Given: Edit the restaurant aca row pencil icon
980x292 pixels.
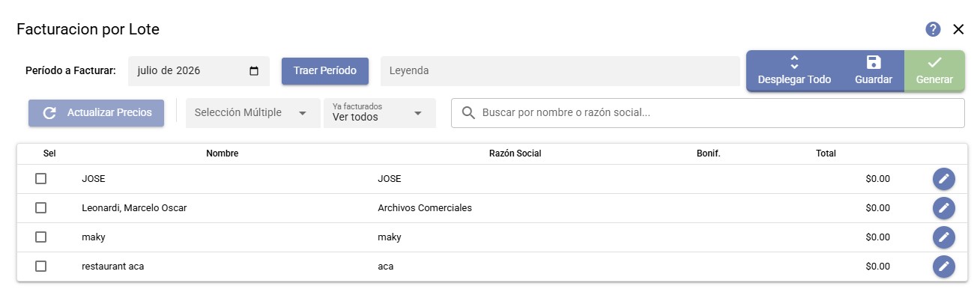Looking at the screenshot, I should coord(944,267).
